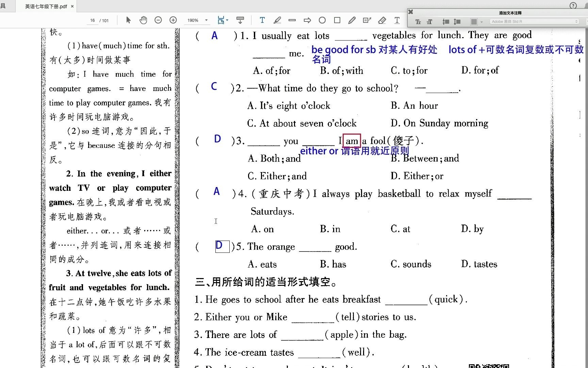
Task: Open the Adobe 黑体 Std R font dropdown
Action: [535, 21]
